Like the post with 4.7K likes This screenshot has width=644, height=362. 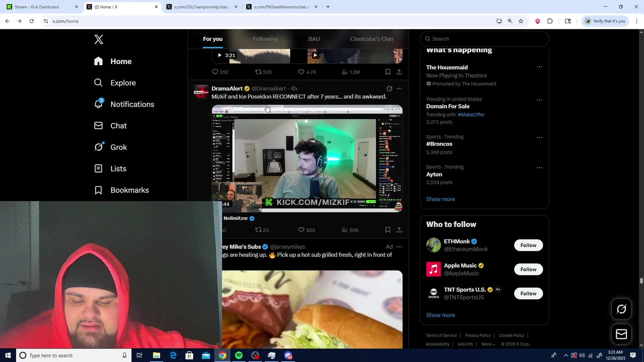(307, 72)
